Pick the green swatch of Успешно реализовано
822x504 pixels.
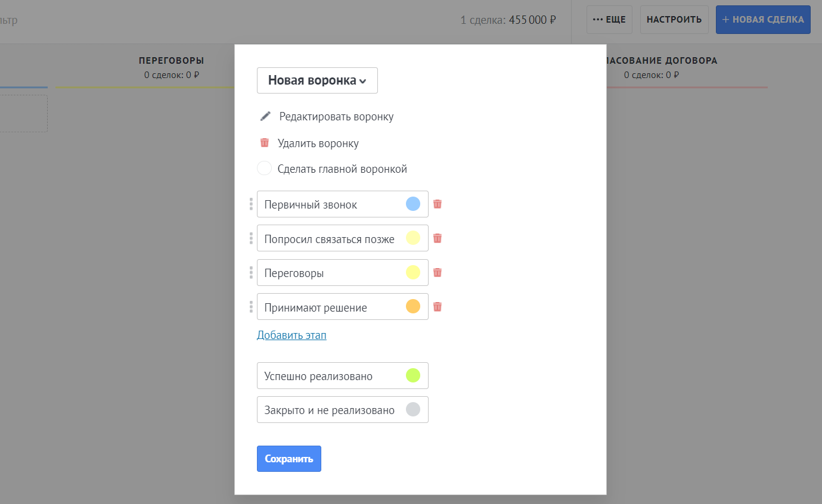point(413,375)
